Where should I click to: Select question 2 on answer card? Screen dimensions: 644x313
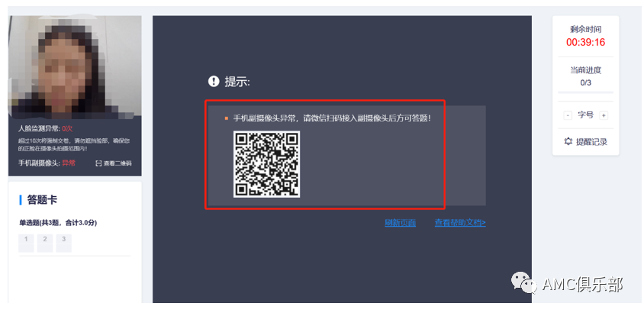45,243
